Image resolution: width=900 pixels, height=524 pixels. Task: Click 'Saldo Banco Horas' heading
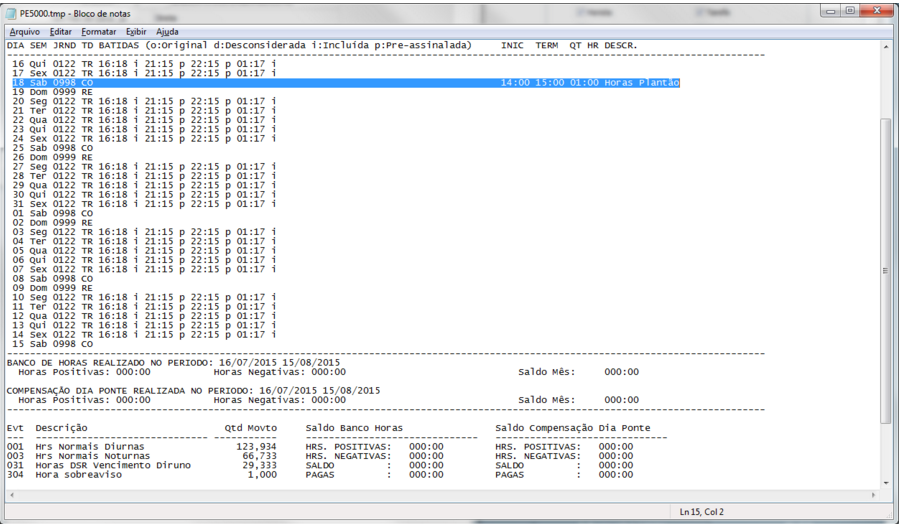354,428
